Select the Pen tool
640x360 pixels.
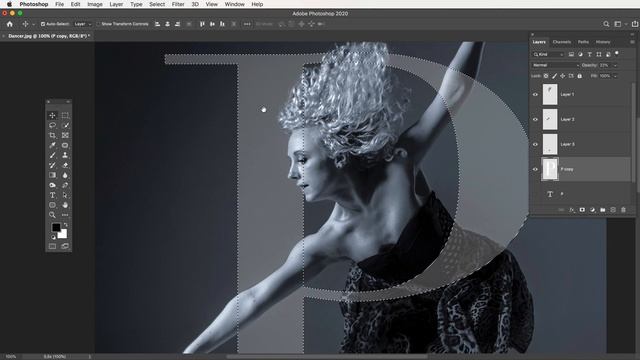pyautogui.click(x=65, y=185)
